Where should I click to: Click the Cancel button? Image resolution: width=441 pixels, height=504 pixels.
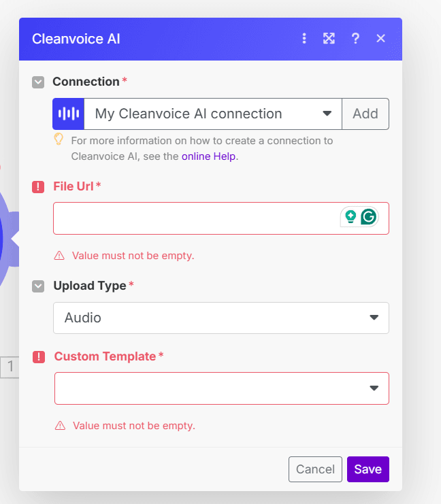(315, 469)
